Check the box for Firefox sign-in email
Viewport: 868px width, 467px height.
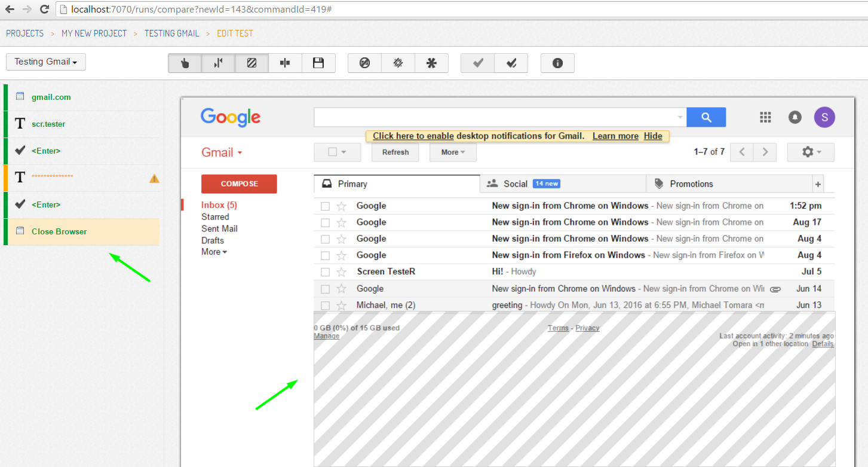tap(326, 255)
